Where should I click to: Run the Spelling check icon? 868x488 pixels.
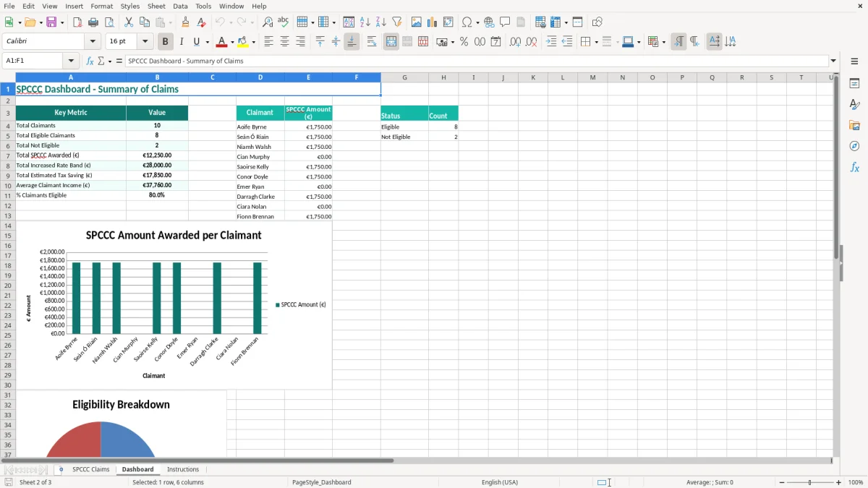coord(284,22)
